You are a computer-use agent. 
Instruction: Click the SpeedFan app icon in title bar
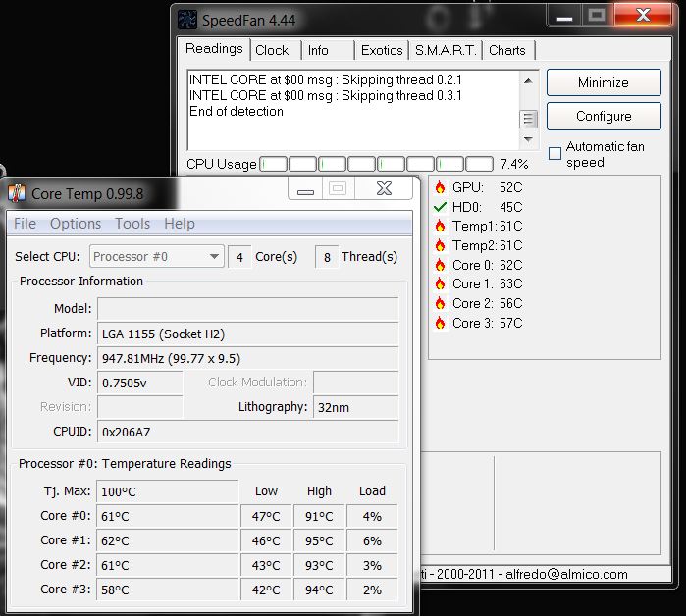[187, 21]
